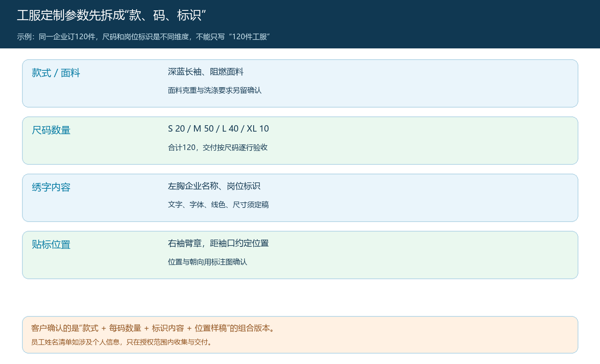600x364 pixels.
Task: Select the 款式 / 面料 label
Action: coord(56,73)
